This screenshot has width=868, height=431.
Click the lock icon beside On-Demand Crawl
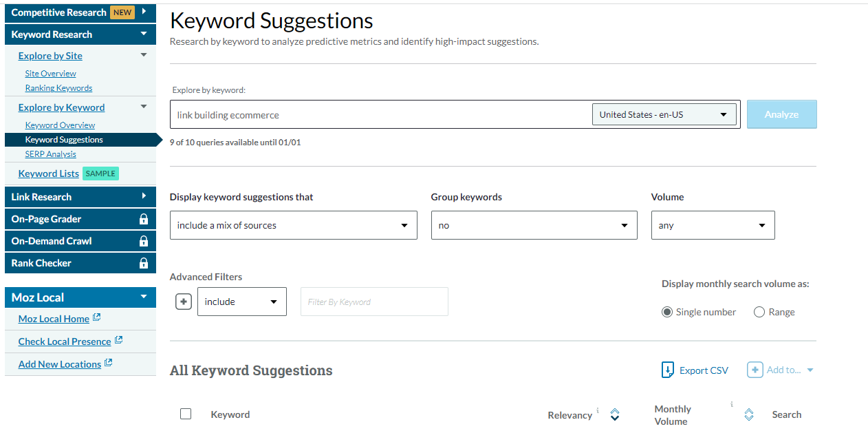tap(144, 241)
